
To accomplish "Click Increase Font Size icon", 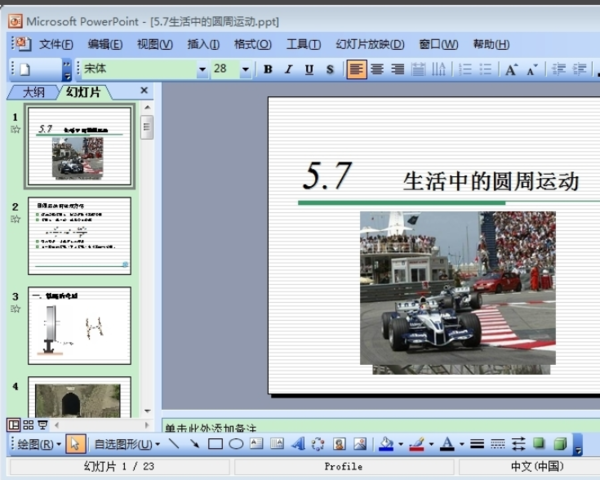I will click(511, 69).
